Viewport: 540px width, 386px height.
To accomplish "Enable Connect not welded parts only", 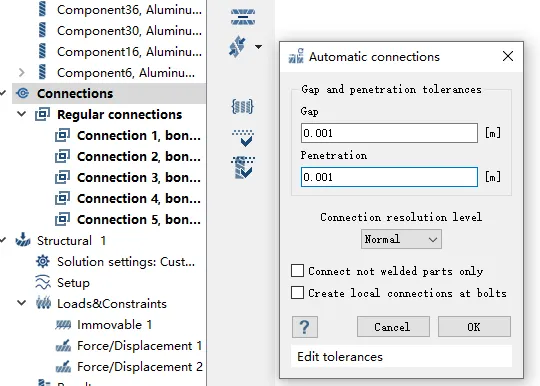I will [297, 271].
